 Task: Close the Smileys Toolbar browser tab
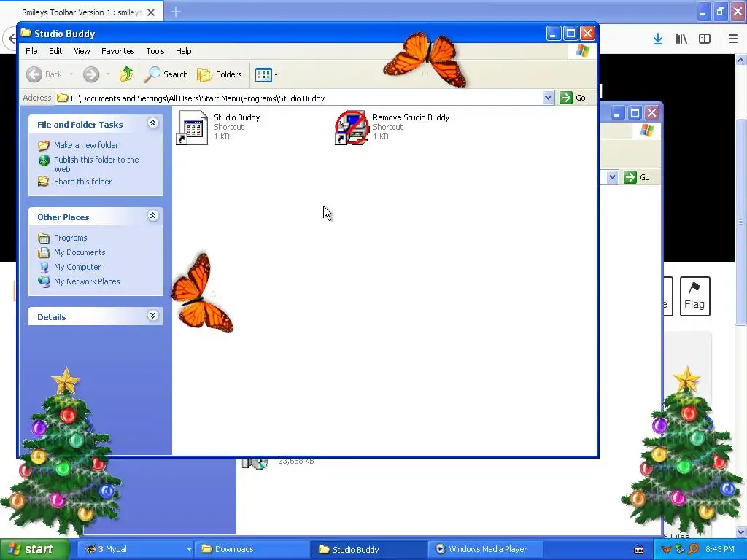click(x=151, y=12)
